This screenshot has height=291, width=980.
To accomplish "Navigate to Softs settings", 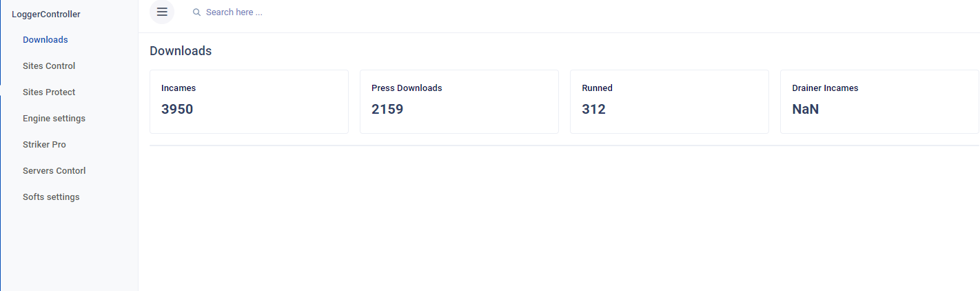I will [x=51, y=197].
